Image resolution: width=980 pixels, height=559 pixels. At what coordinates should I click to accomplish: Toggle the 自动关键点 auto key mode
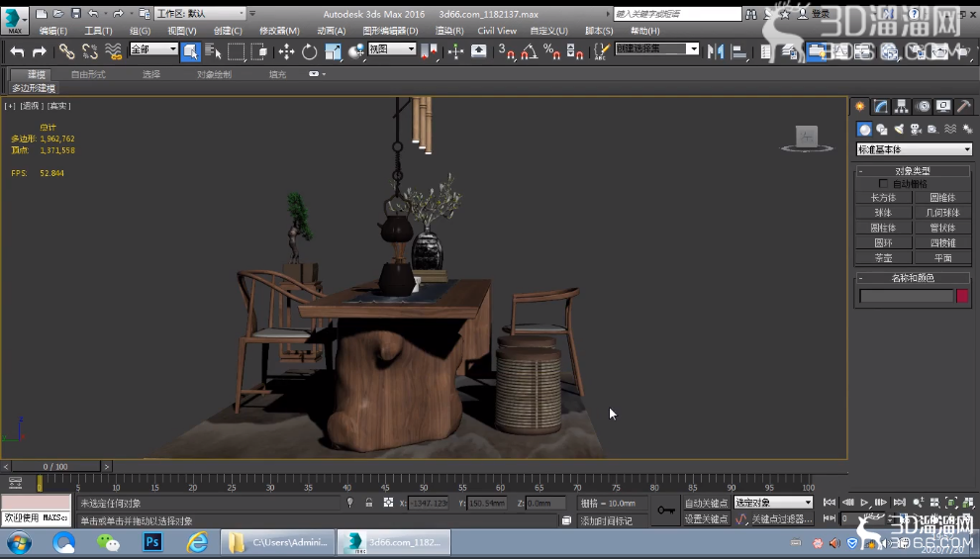point(706,503)
